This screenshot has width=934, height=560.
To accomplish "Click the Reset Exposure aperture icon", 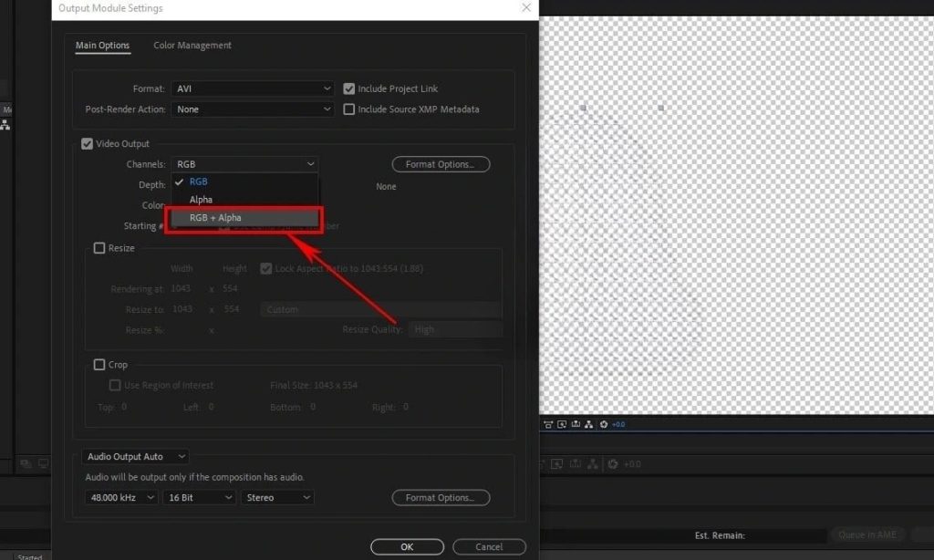I will pos(603,424).
